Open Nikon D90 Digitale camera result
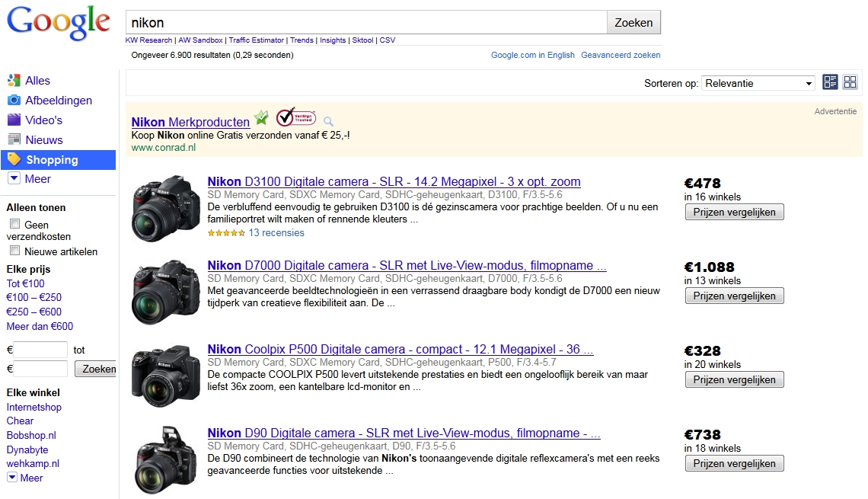The width and height of the screenshot is (868, 499). (404, 433)
